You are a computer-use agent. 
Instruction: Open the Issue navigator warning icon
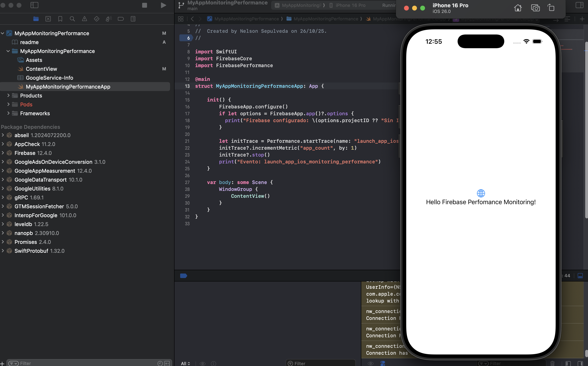85,19
